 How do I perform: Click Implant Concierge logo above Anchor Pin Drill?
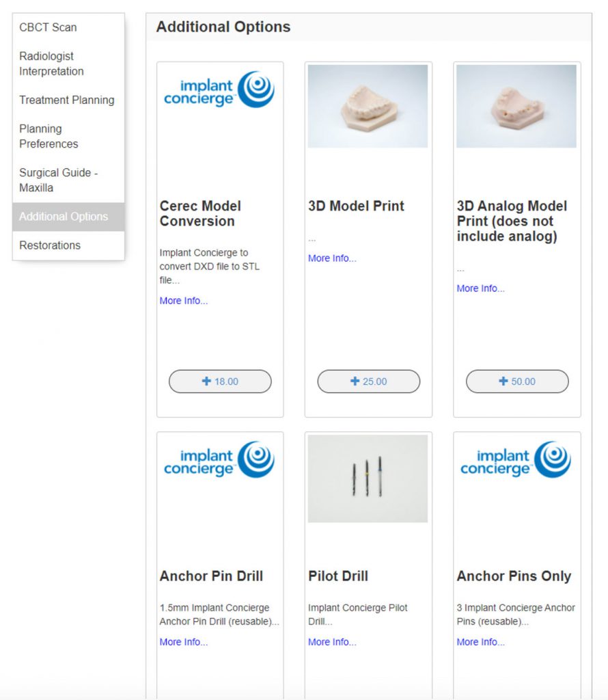pyautogui.click(x=219, y=459)
